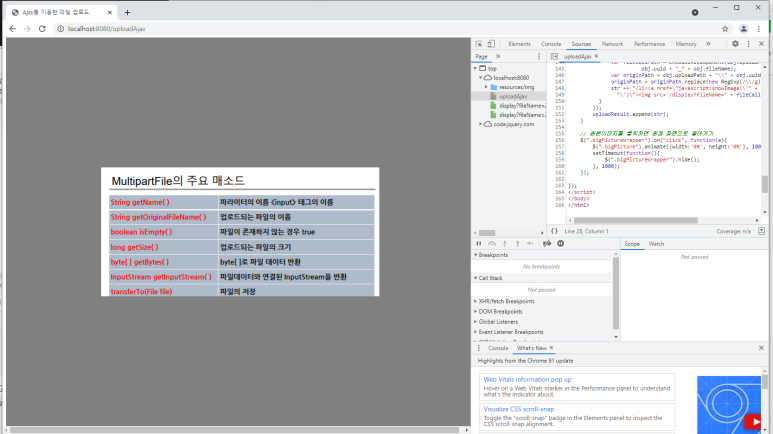The image size is (773, 434).
Task: Click the step out of function icon
Action: tap(517, 244)
